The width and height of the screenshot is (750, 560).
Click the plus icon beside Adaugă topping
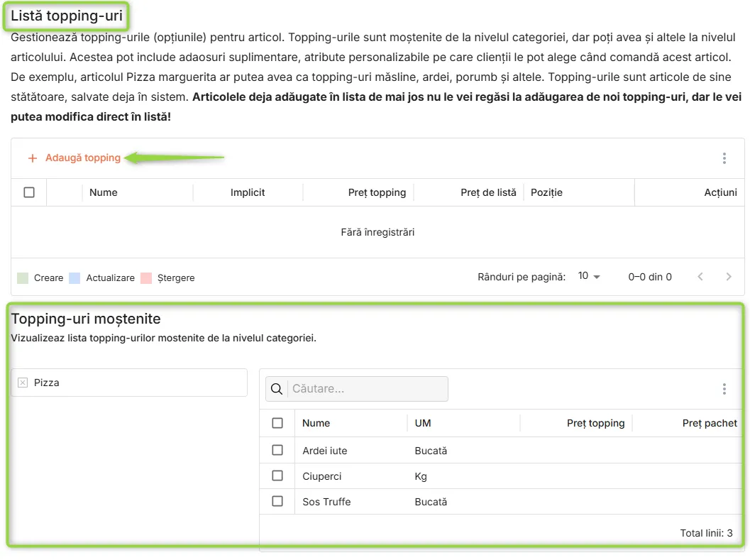[x=33, y=158]
